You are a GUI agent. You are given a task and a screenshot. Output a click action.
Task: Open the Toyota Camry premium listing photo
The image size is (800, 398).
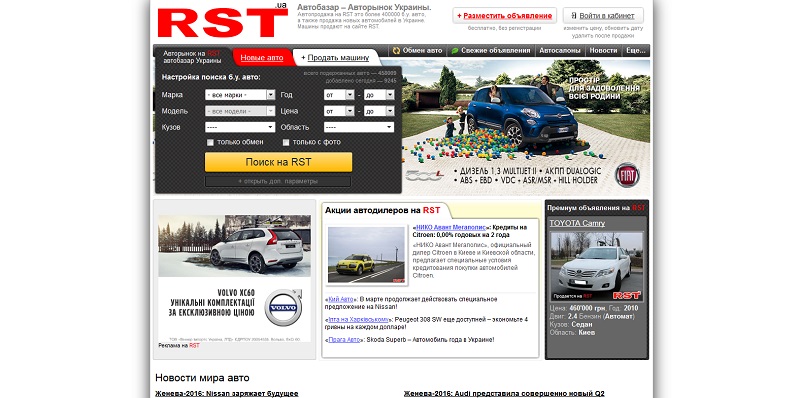point(597,266)
